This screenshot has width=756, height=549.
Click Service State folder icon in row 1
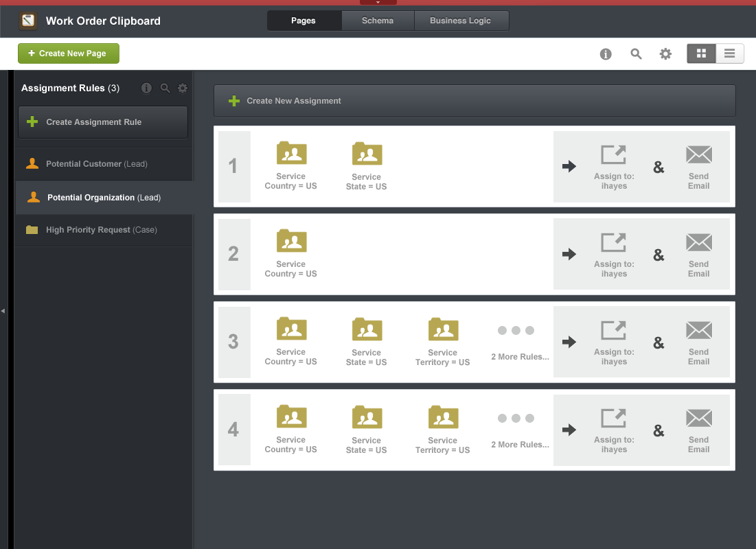pyautogui.click(x=367, y=154)
